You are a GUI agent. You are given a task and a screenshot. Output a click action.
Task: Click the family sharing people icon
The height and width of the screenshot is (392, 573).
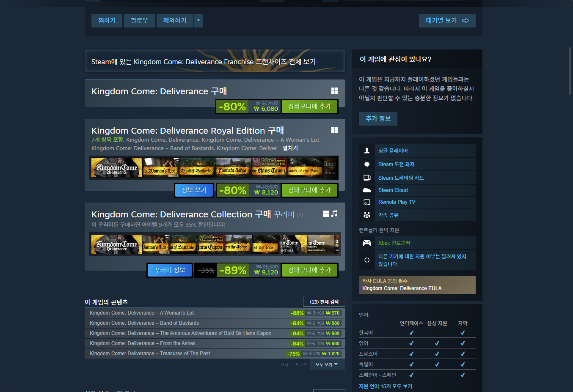[367, 215]
